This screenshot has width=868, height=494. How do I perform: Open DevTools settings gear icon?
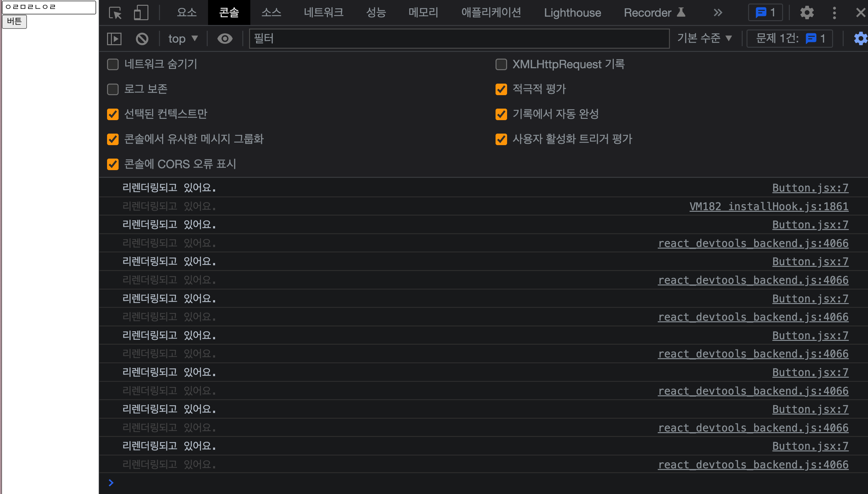coord(806,13)
